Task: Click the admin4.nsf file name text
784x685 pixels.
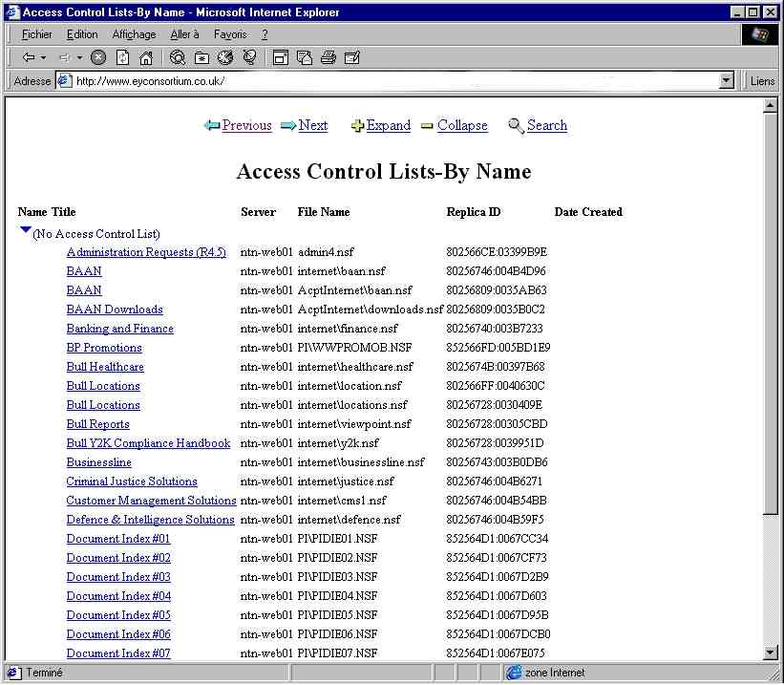Action: click(x=326, y=252)
